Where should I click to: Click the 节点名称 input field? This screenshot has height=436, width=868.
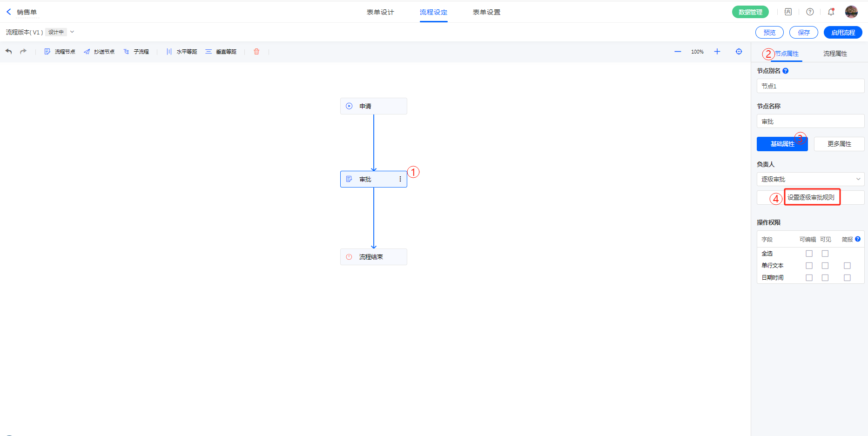click(x=810, y=121)
